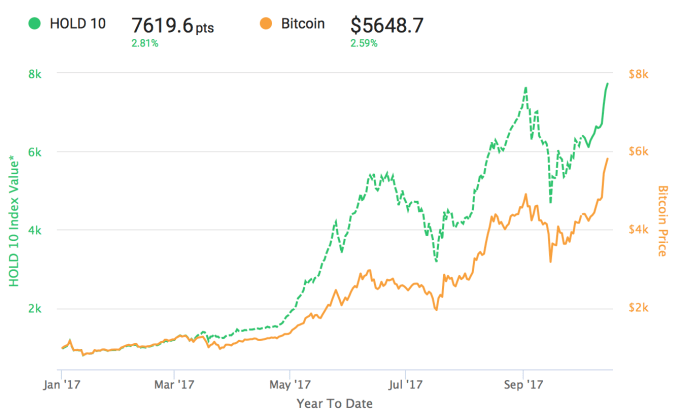Select the Jul '17 x-axis label
Viewport: 680px width, 413px height.
403,381
